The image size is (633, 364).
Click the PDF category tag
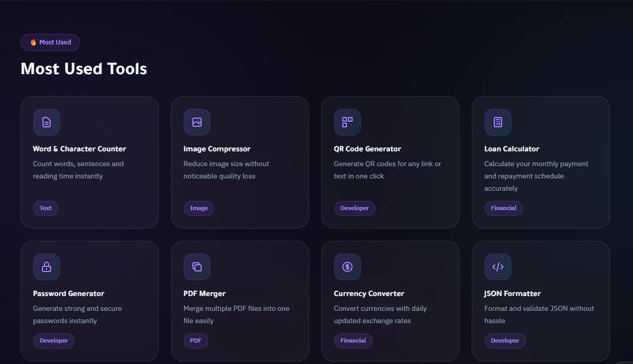(x=196, y=340)
